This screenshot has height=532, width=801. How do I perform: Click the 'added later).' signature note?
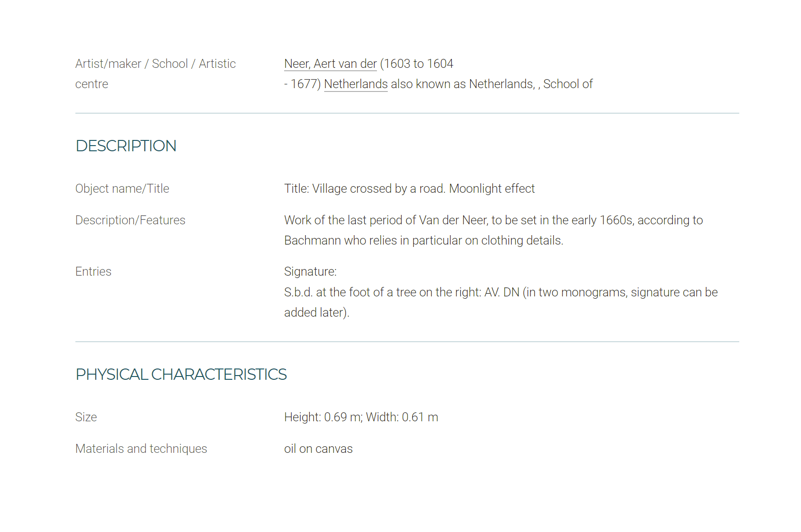(x=317, y=312)
